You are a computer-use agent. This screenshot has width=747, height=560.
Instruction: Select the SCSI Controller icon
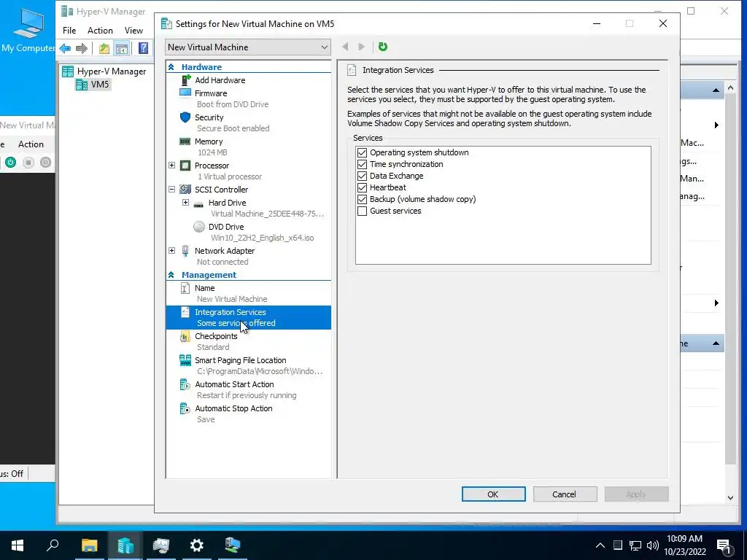pos(185,190)
